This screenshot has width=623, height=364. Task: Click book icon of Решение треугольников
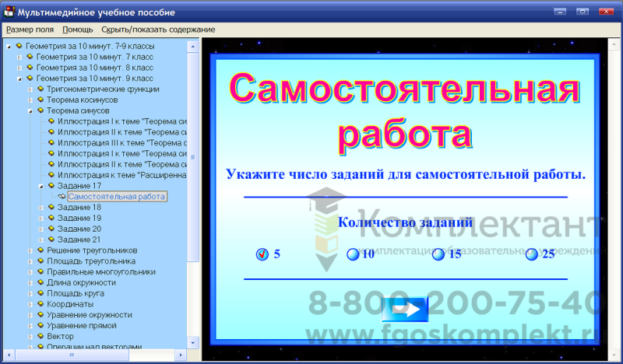pyautogui.click(x=40, y=250)
